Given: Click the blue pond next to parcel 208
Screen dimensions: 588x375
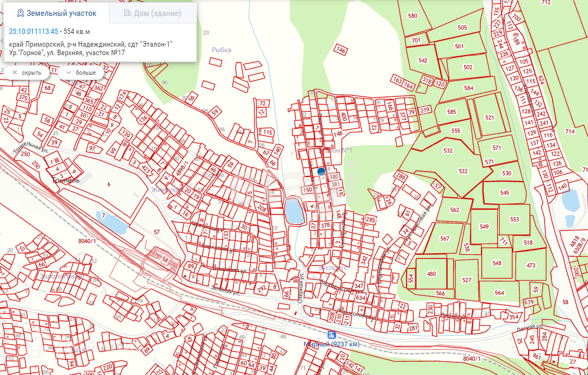Looking at the screenshot, I should 294,211.
